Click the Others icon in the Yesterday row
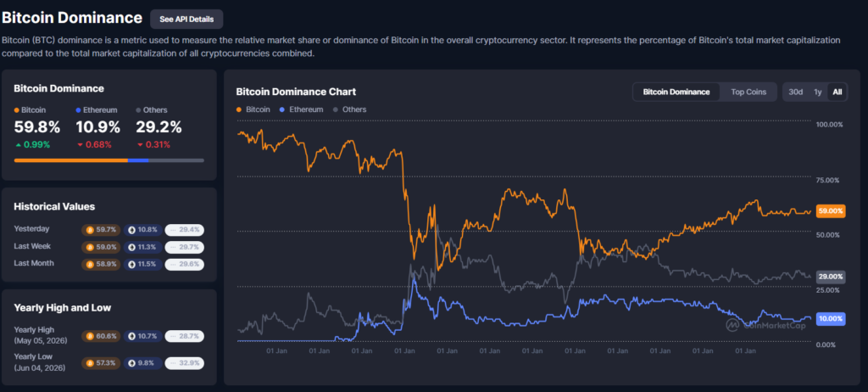Screen dimensions: 868x392 click(173, 230)
